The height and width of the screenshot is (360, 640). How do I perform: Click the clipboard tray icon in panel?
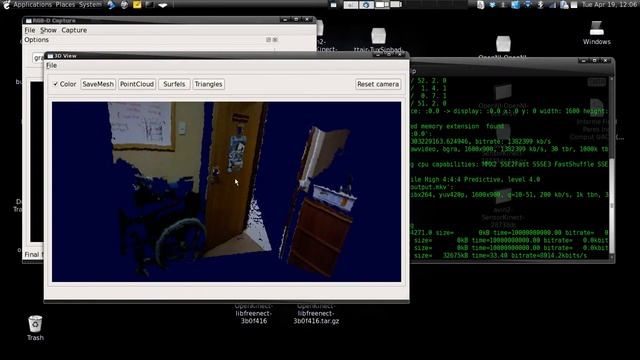[x=481, y=5]
